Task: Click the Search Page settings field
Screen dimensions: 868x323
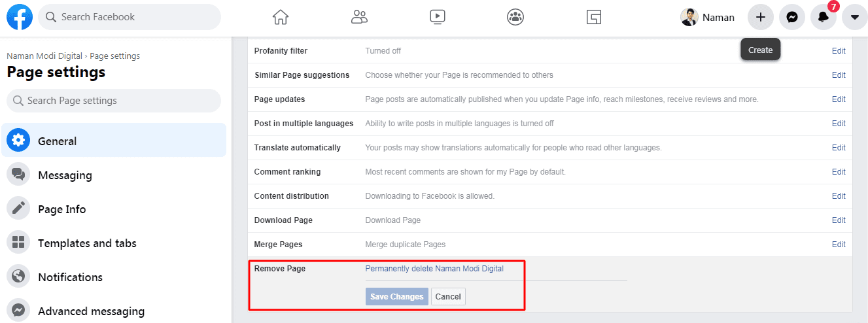Action: coord(114,101)
